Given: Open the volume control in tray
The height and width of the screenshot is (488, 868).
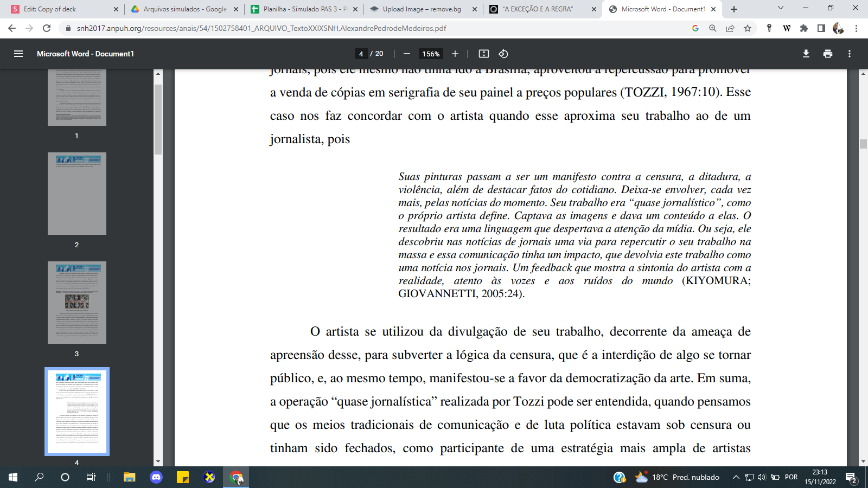Looking at the screenshot, I should coord(762,477).
